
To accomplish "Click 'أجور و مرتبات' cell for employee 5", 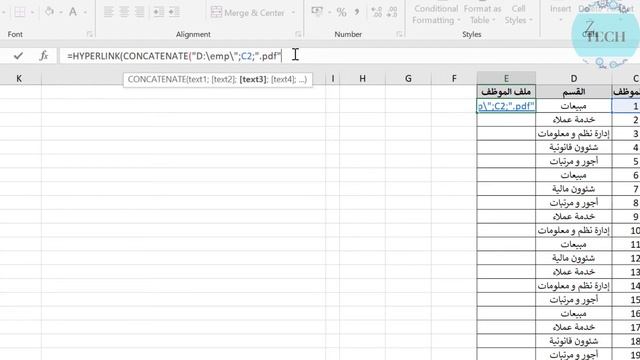I will (573, 161).
